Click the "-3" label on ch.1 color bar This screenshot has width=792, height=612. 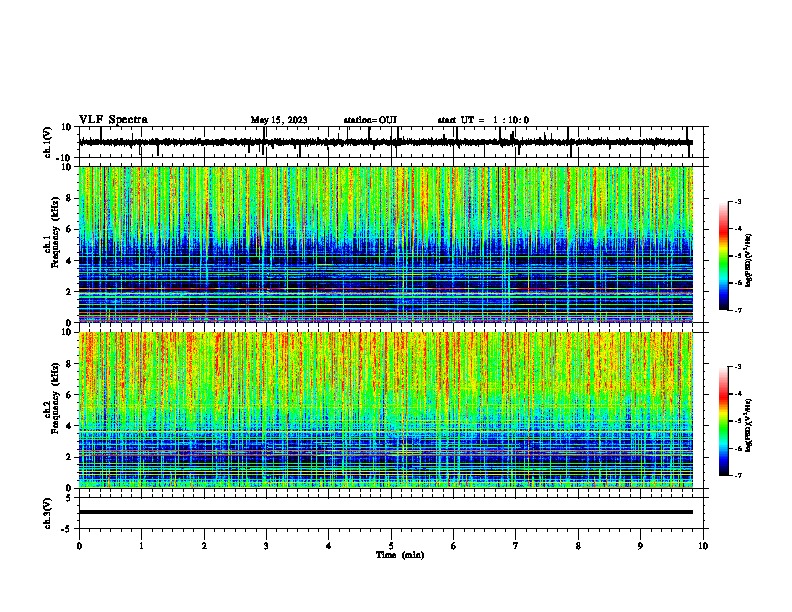click(x=737, y=202)
